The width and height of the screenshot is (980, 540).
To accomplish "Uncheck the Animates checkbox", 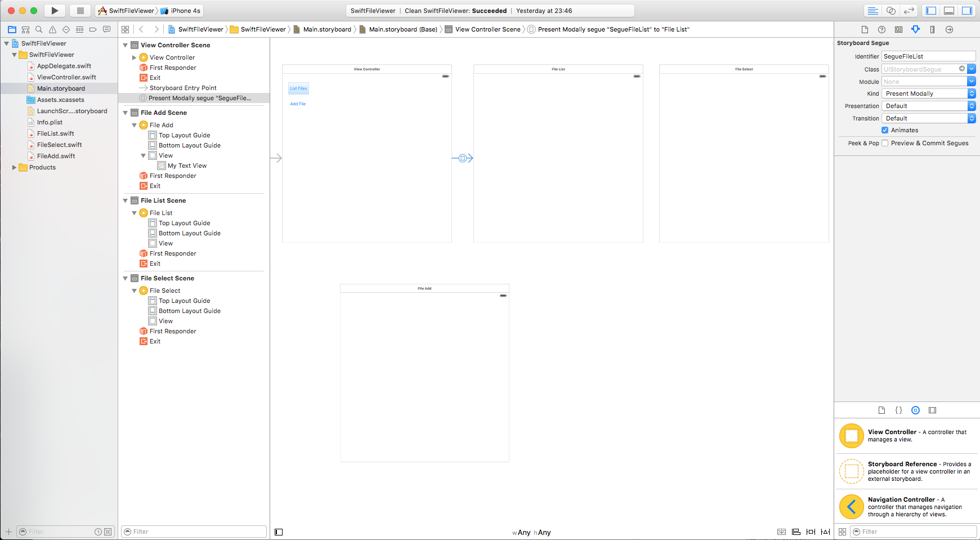I will click(885, 130).
